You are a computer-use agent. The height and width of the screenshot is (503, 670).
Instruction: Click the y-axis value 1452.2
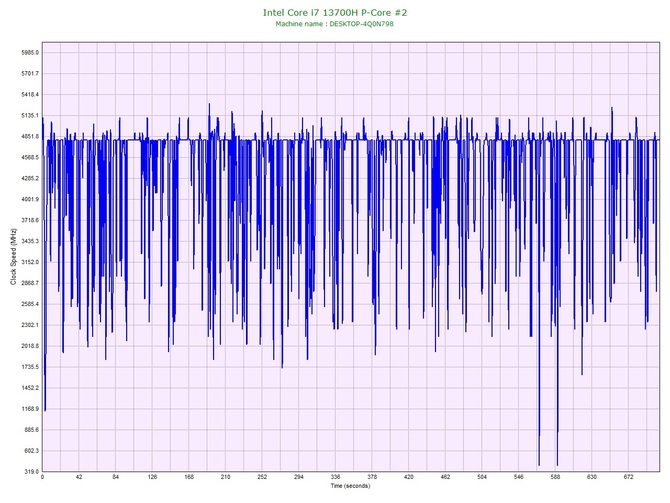30,388
